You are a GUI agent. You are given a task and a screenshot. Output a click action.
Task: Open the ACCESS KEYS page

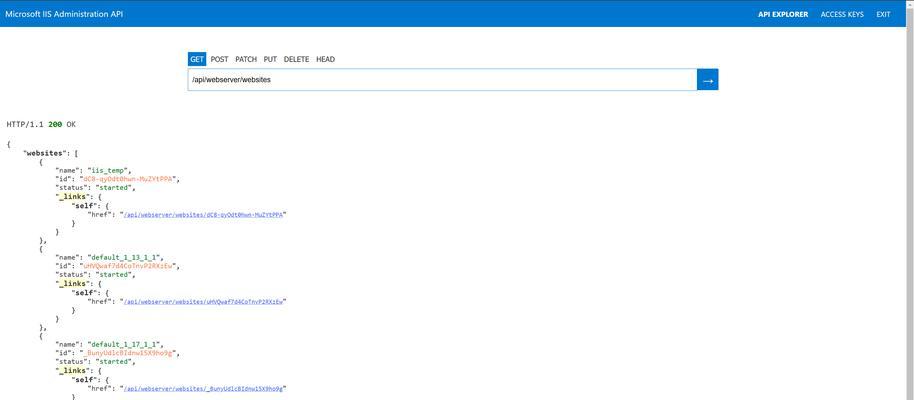pyautogui.click(x=842, y=14)
